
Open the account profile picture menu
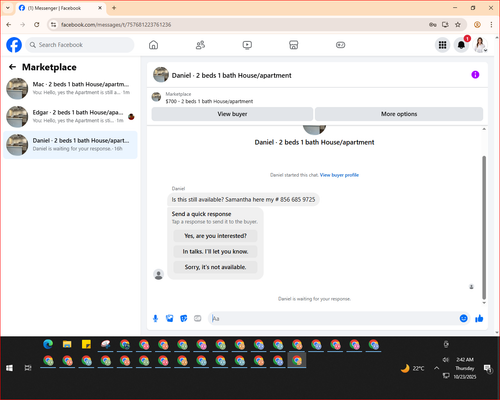[480, 45]
